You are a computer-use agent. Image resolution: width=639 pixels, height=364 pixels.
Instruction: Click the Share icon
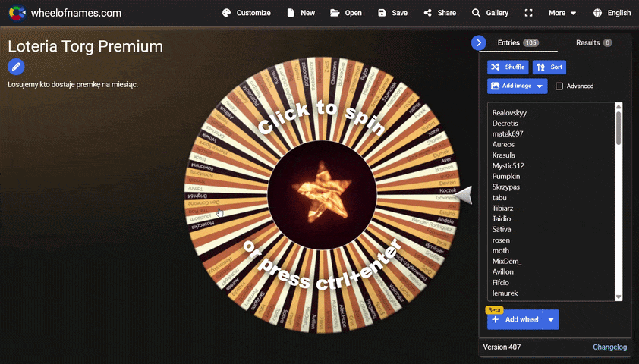pyautogui.click(x=427, y=13)
